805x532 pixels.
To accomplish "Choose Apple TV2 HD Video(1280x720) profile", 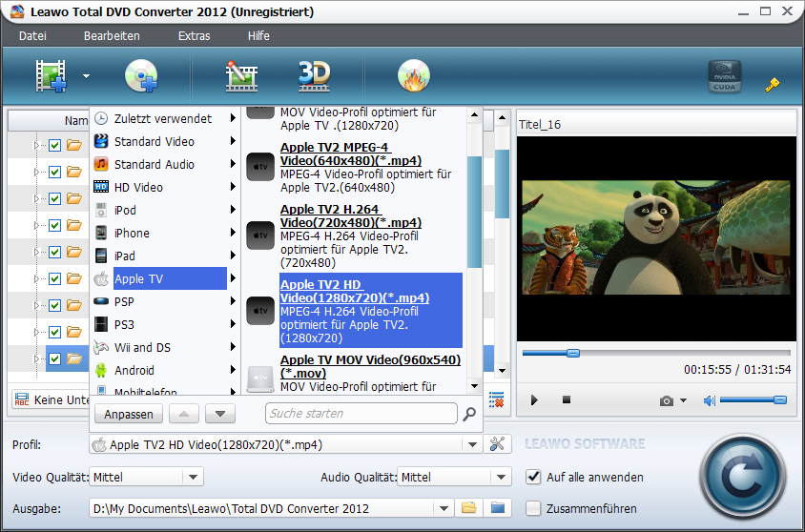I will [x=354, y=311].
